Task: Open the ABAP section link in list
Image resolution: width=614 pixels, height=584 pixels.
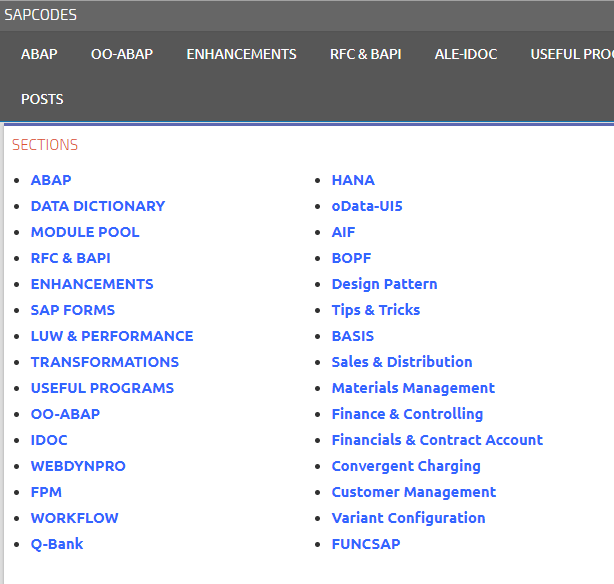Action: tap(51, 180)
